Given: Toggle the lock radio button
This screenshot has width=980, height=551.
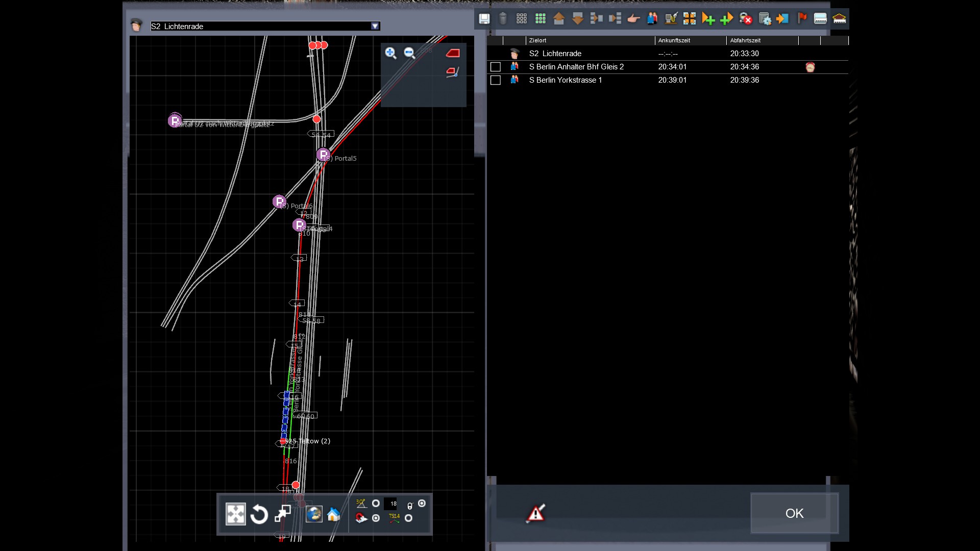Looking at the screenshot, I should point(422,504).
